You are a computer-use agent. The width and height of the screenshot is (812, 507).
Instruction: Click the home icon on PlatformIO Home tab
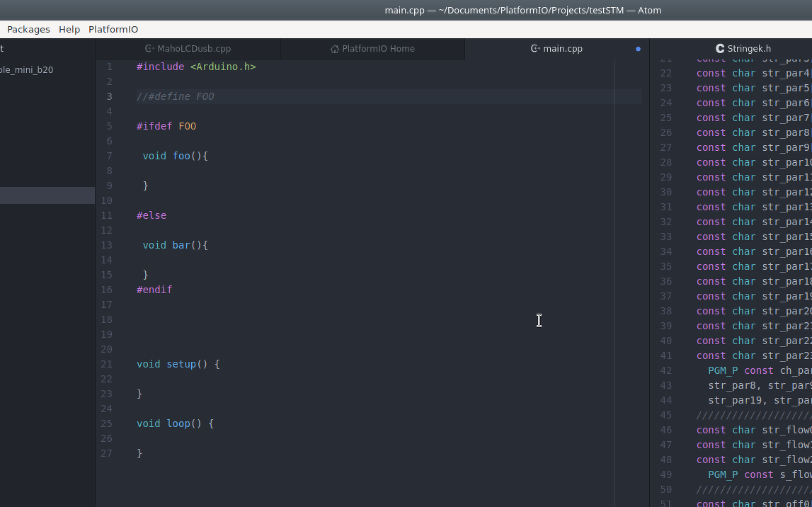pyautogui.click(x=335, y=49)
